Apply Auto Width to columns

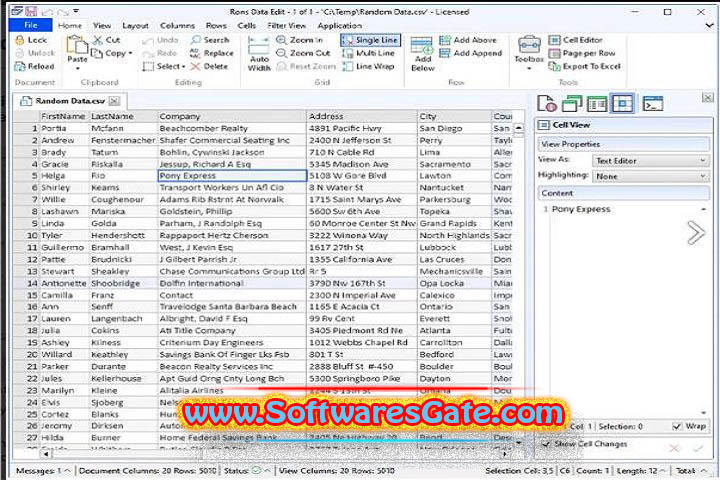coord(259,54)
